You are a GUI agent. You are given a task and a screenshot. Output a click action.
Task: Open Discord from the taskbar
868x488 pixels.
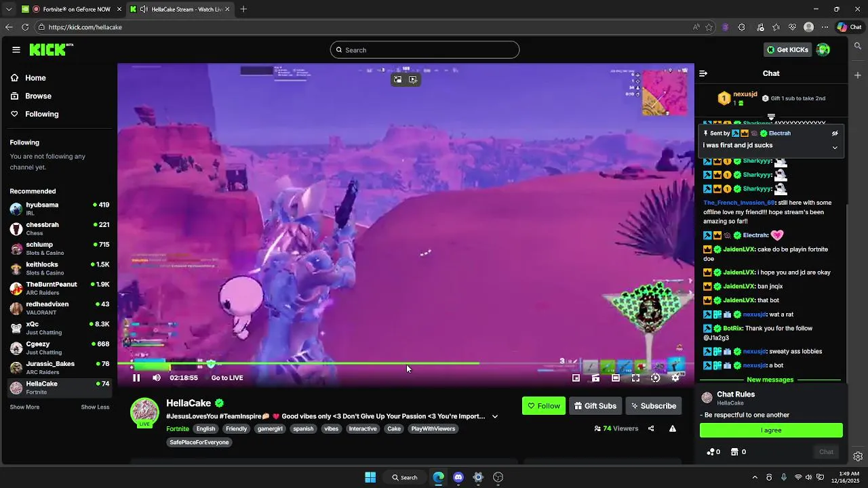tap(458, 477)
